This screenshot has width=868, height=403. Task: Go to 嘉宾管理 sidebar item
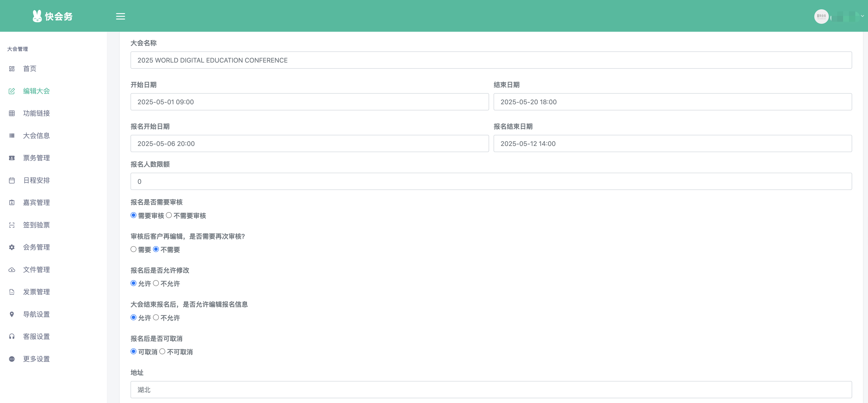(36, 202)
